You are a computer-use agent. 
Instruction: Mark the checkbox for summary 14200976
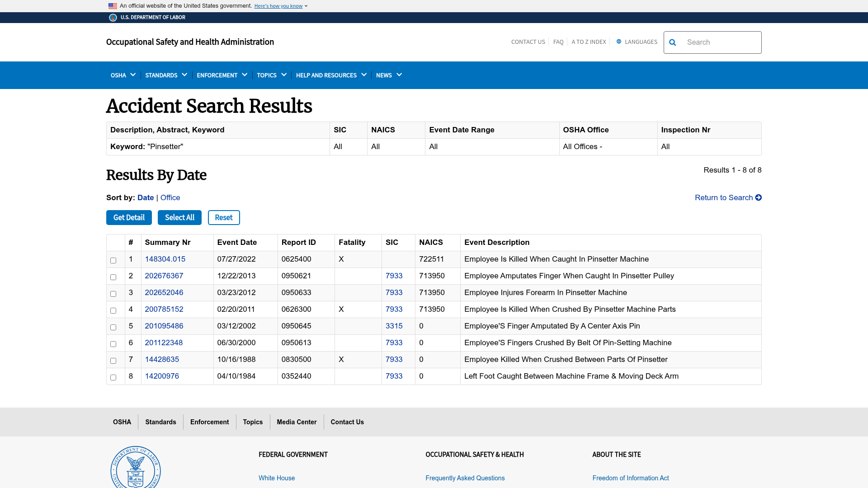pos(113,377)
